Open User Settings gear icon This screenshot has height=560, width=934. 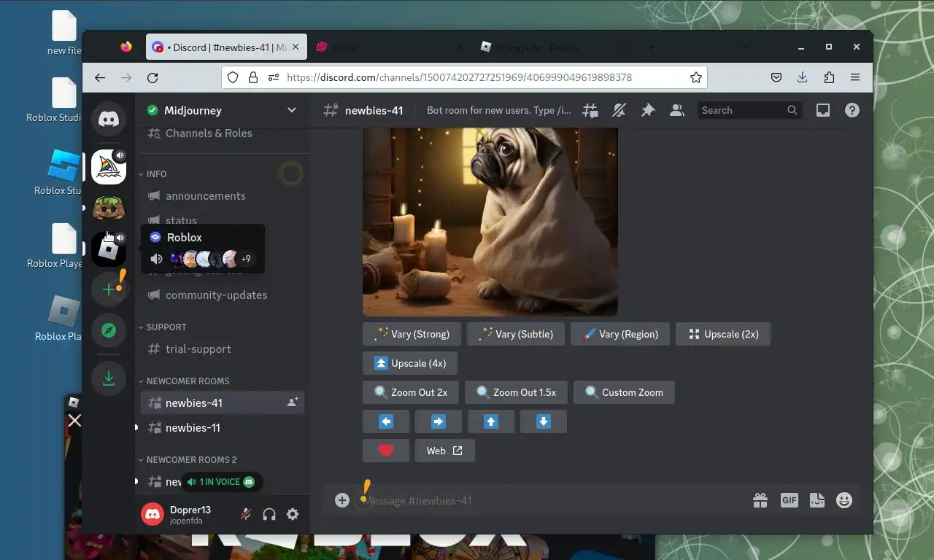click(x=293, y=514)
